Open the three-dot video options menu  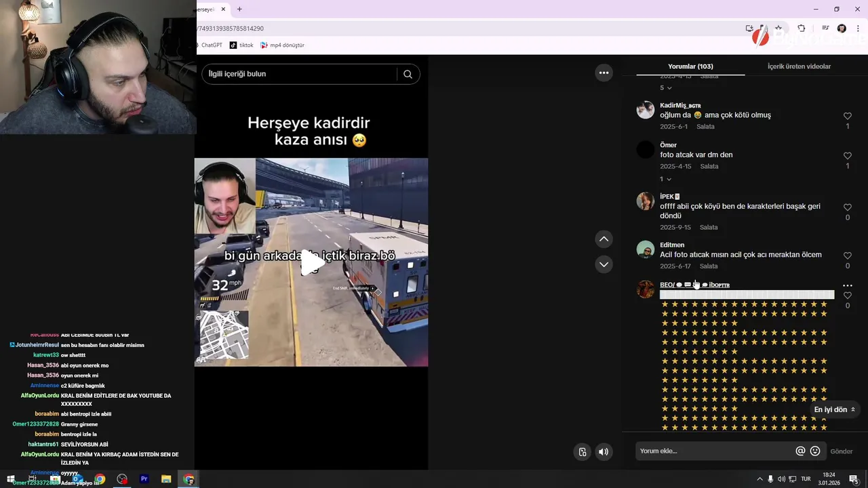(604, 73)
